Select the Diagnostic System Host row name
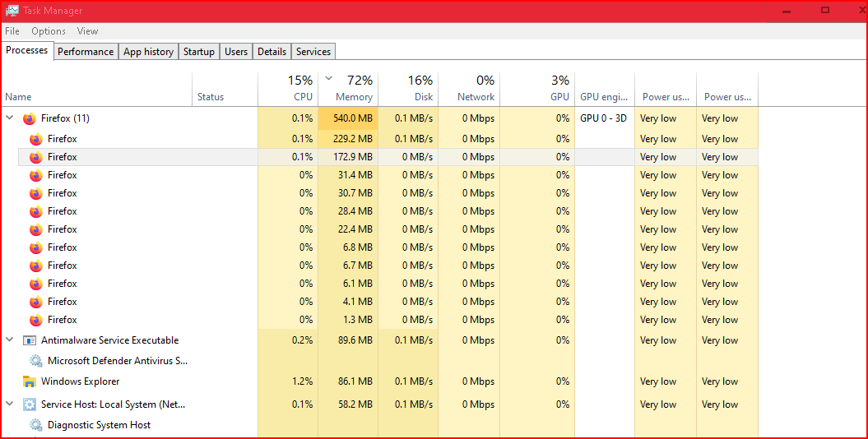 point(99,425)
